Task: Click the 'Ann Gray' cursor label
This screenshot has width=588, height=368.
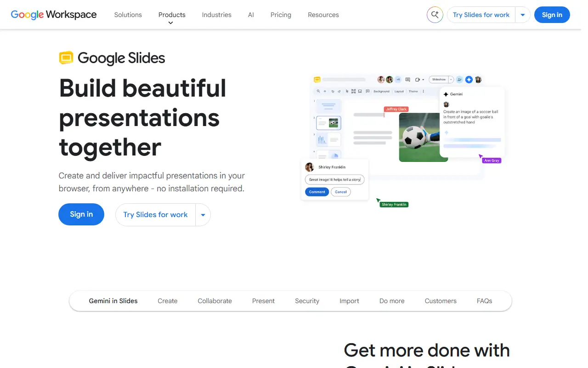Action: [492, 161]
